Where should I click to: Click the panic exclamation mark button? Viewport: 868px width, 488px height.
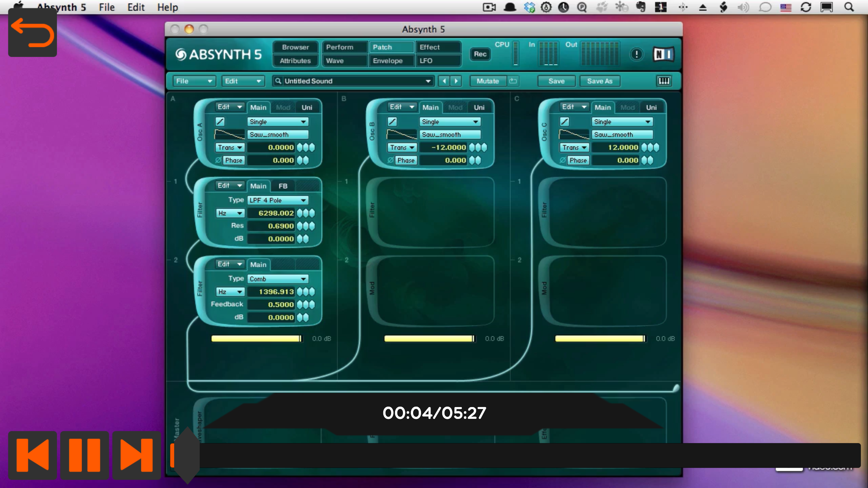click(x=636, y=54)
